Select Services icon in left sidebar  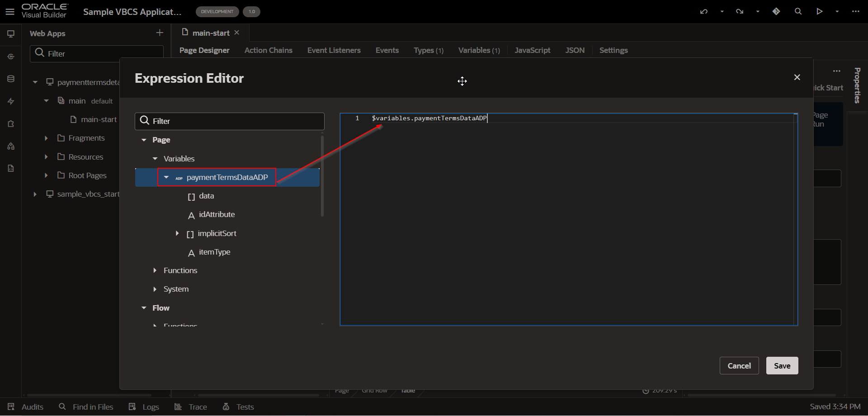click(11, 57)
